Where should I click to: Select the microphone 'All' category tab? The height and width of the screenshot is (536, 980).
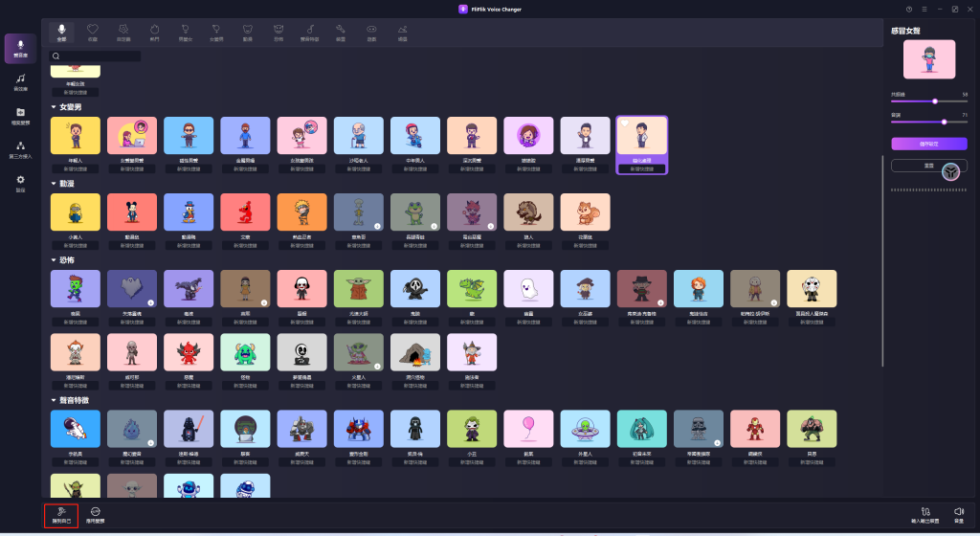coord(61,33)
